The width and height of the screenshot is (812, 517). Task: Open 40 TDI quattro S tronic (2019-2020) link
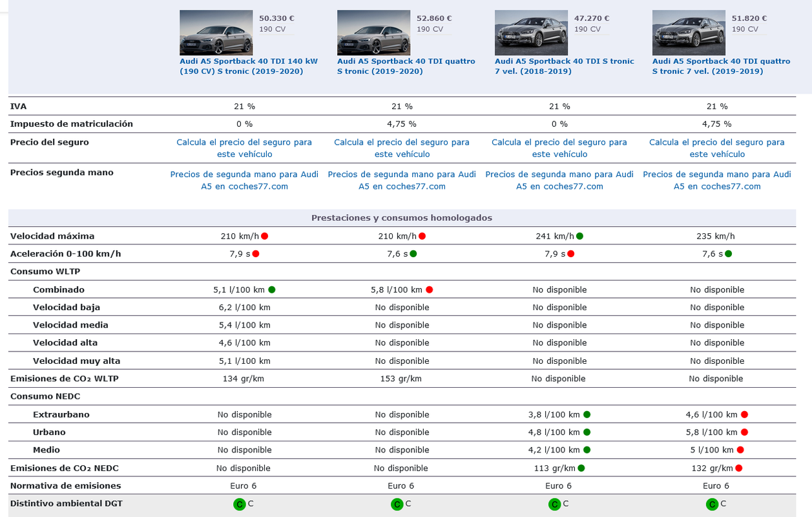[x=406, y=67]
